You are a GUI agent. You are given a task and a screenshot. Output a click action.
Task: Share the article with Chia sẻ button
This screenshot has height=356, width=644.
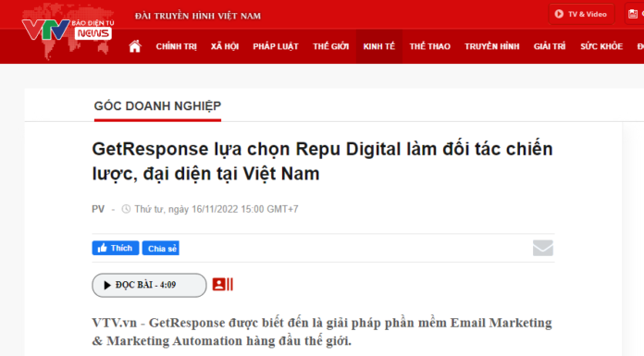point(161,248)
